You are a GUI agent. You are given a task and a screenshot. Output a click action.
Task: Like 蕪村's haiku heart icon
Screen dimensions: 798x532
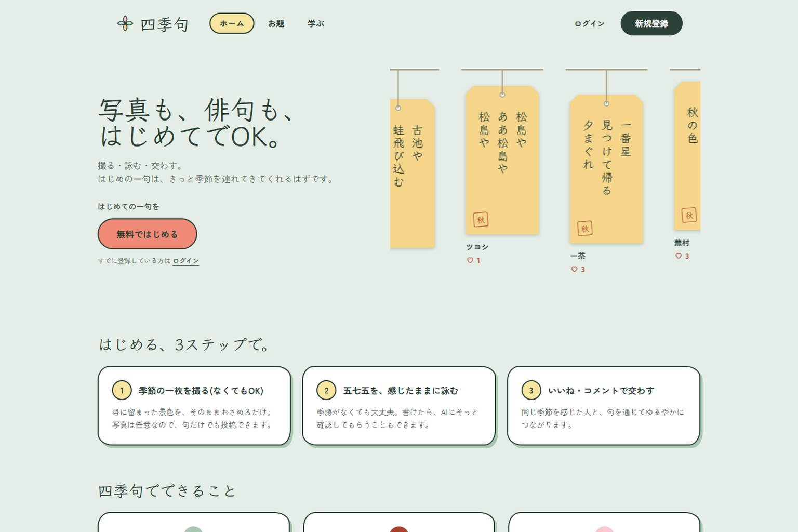pos(678,256)
